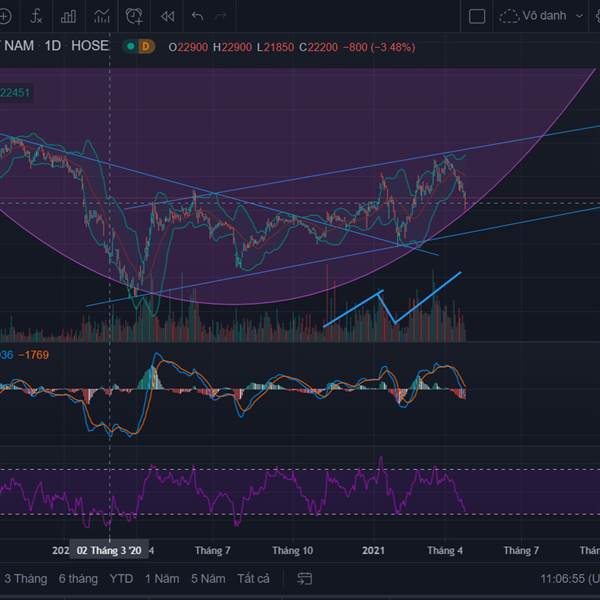Open the indicator templates icon
The width and height of the screenshot is (600, 600).
pyautogui.click(x=101, y=16)
